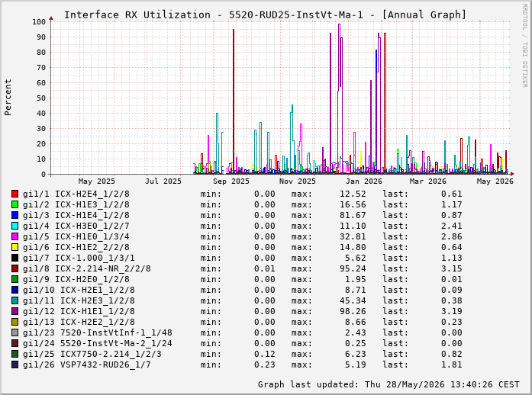Click the 100 y-axis tick label
Screen dimensions: 532x395
point(39,21)
